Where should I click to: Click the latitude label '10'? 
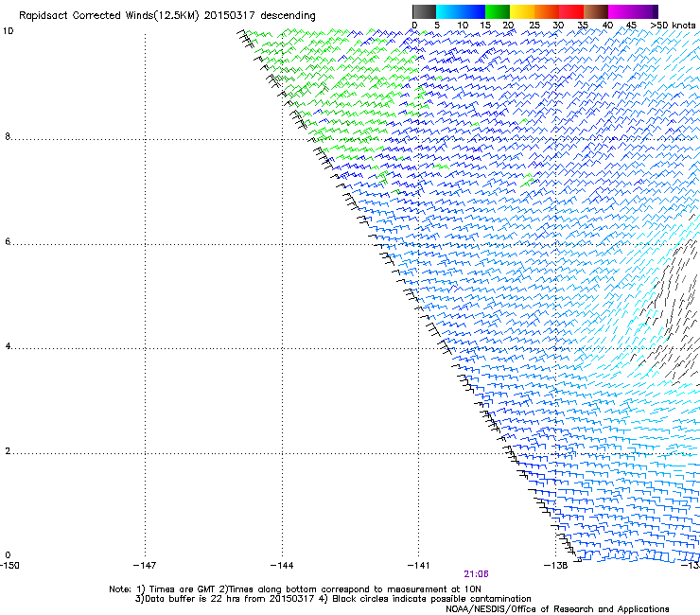click(8, 31)
